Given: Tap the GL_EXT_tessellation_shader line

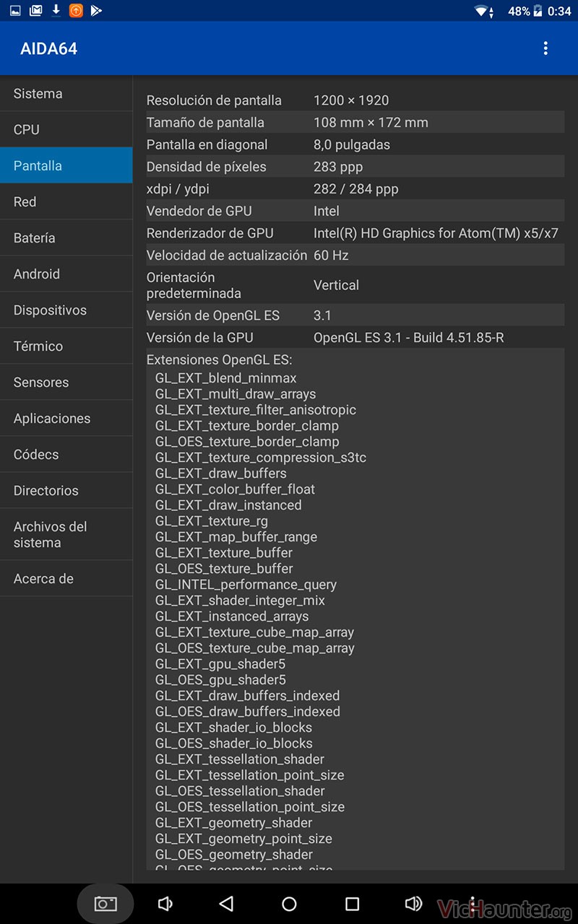Looking at the screenshot, I should pyautogui.click(x=240, y=759).
